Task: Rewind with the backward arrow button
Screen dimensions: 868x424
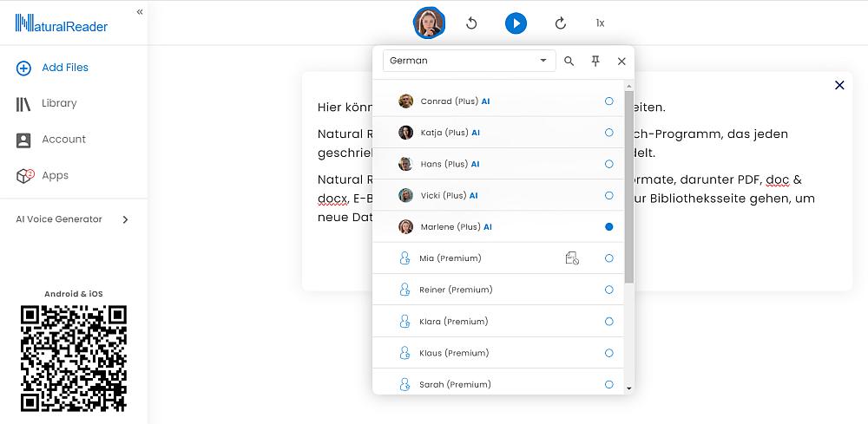Action: (471, 23)
